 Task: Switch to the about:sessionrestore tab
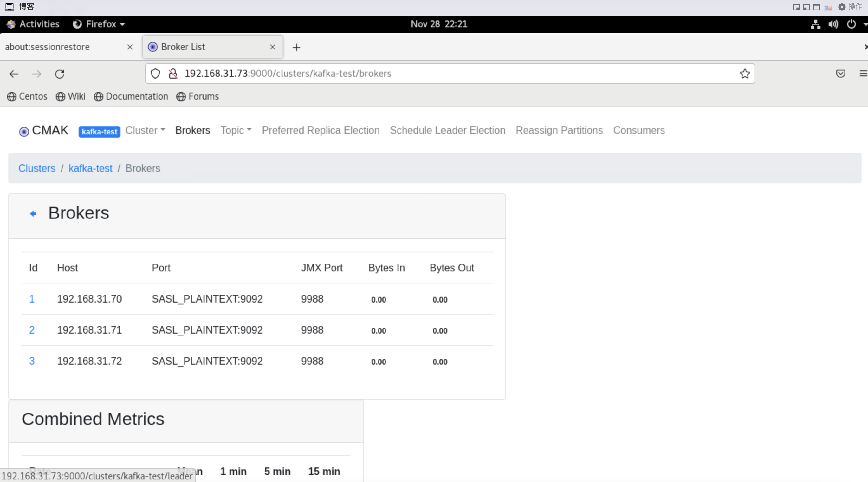48,47
